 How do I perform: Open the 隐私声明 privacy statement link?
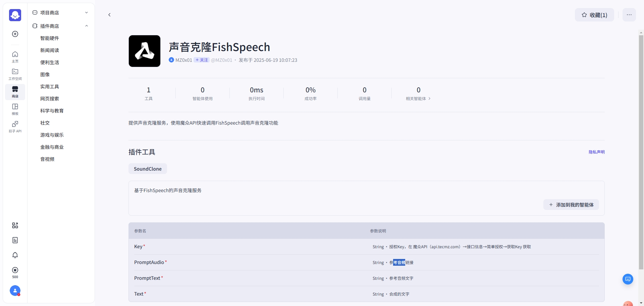click(x=596, y=152)
